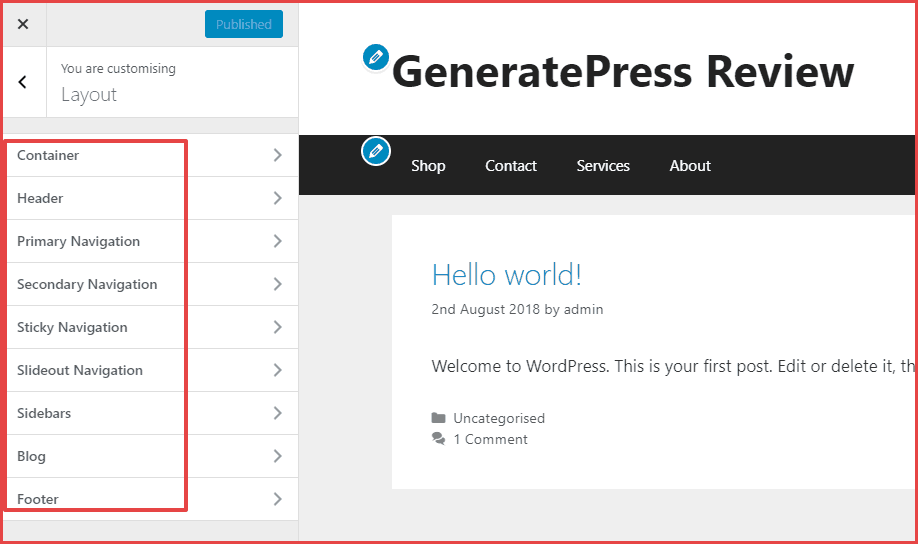Image resolution: width=918 pixels, height=544 pixels.
Task: Click the comments bubble icon beside 1 Comment
Action: (x=439, y=439)
